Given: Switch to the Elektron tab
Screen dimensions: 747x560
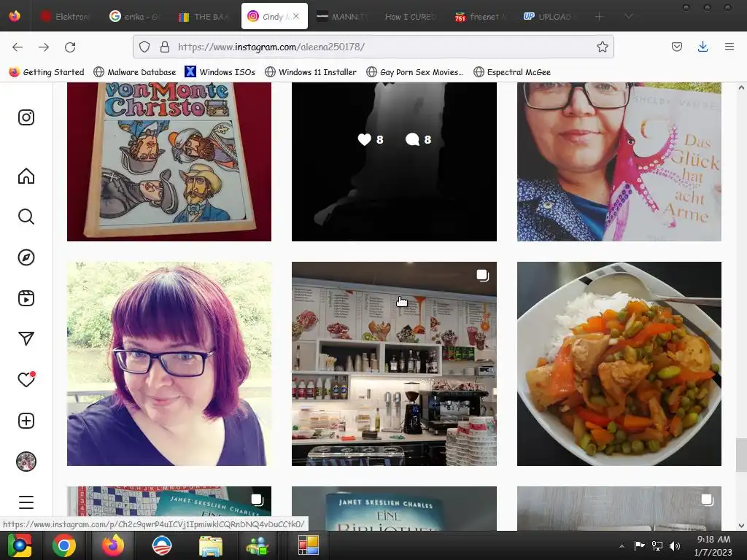Looking at the screenshot, I should tap(65, 17).
